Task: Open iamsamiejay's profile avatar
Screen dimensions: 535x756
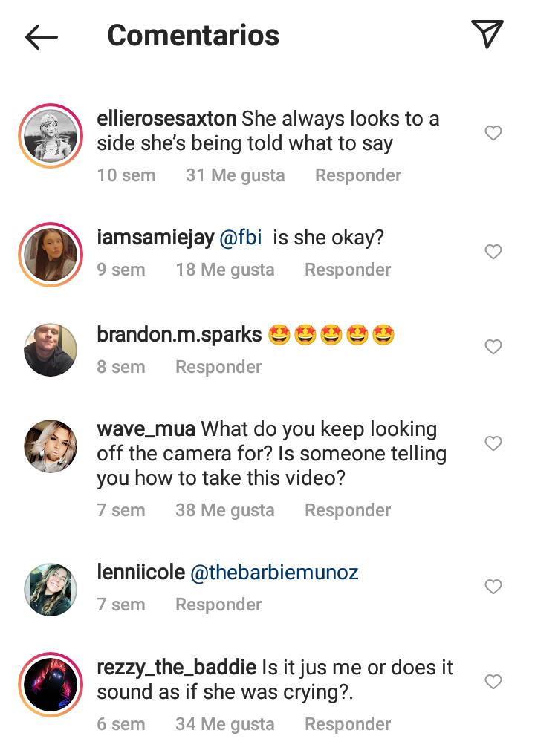Action: [51, 255]
